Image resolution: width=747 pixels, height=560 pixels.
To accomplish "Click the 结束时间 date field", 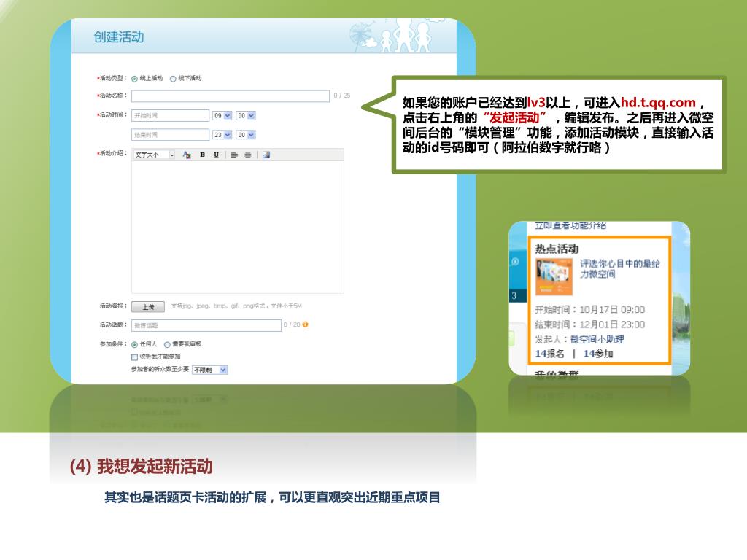I will point(170,135).
